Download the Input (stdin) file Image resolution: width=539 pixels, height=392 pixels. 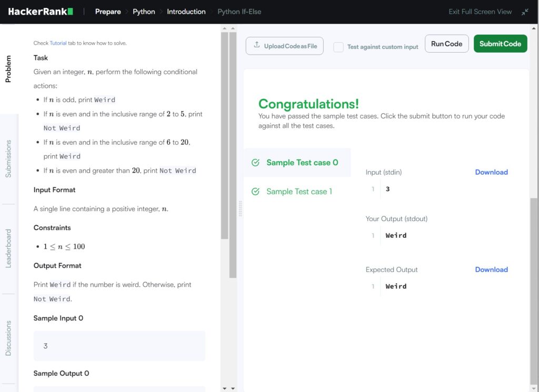(491, 172)
